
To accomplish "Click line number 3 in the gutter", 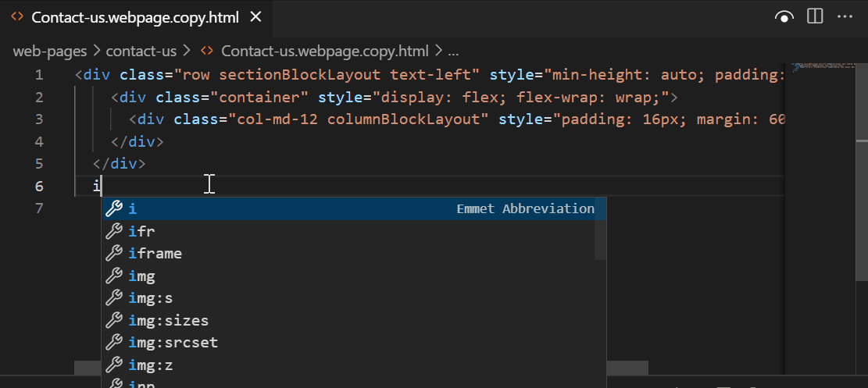I will click(x=40, y=119).
